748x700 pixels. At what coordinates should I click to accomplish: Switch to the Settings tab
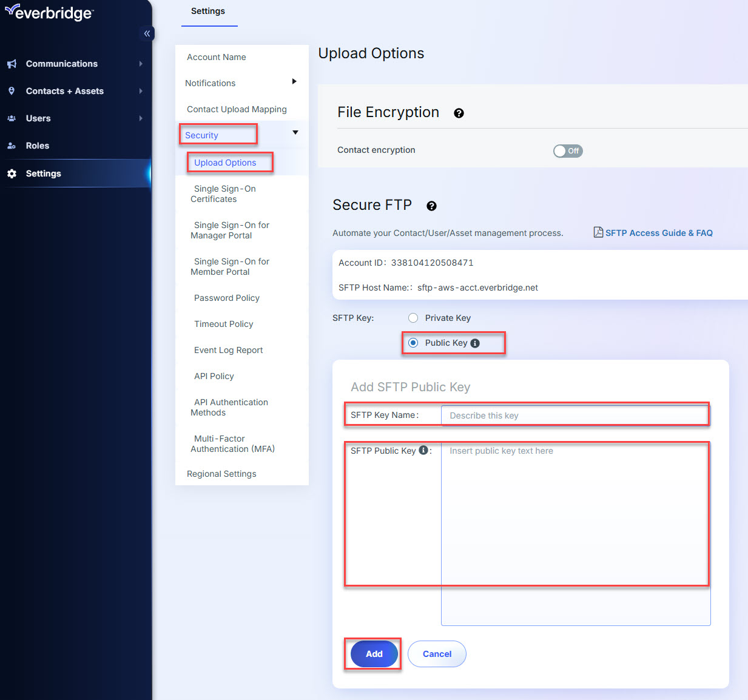pyautogui.click(x=208, y=12)
